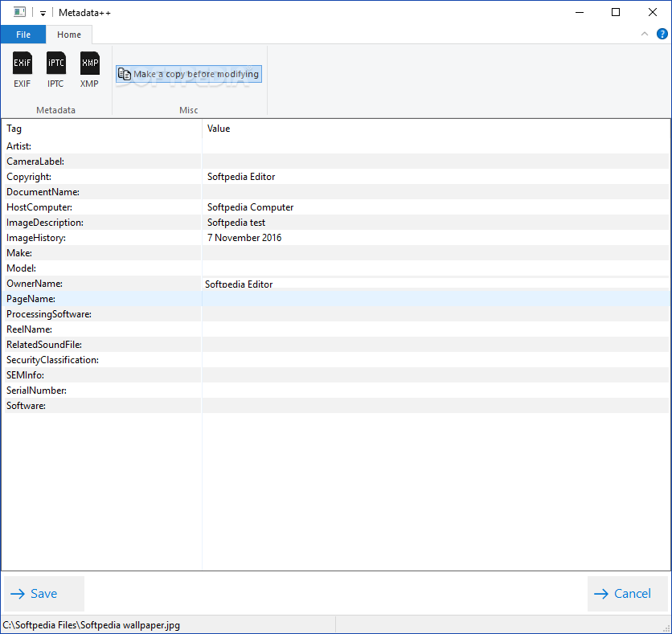Image resolution: width=672 pixels, height=634 pixels.
Task: Open the File menu tab
Action: coord(23,35)
